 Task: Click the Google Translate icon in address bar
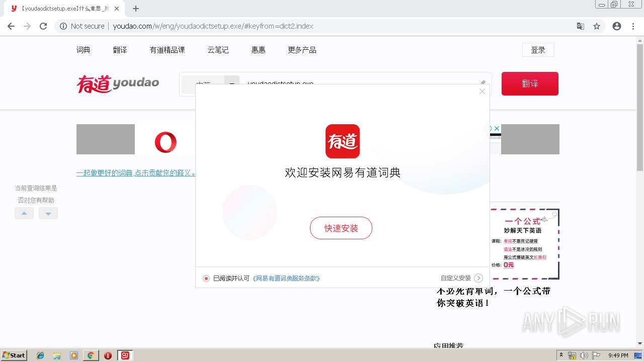(581, 26)
